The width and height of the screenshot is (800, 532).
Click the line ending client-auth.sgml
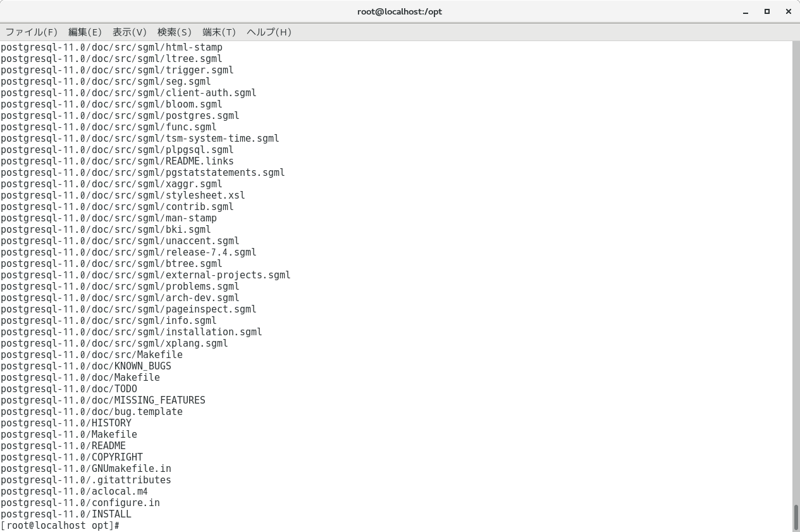(x=129, y=93)
